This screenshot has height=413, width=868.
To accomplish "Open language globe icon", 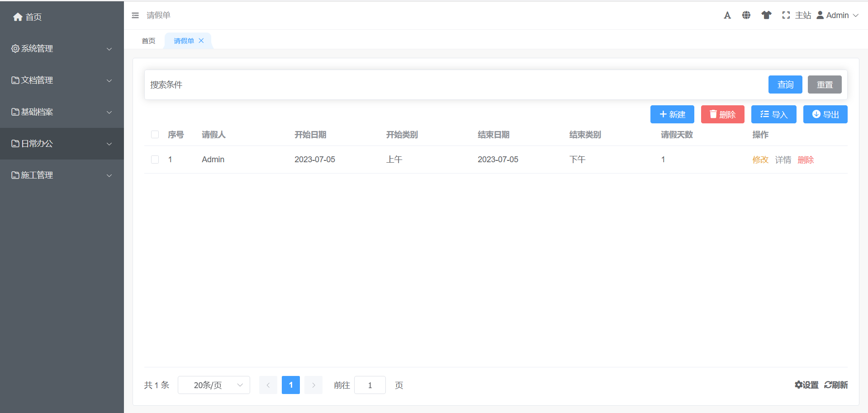I will click(746, 15).
